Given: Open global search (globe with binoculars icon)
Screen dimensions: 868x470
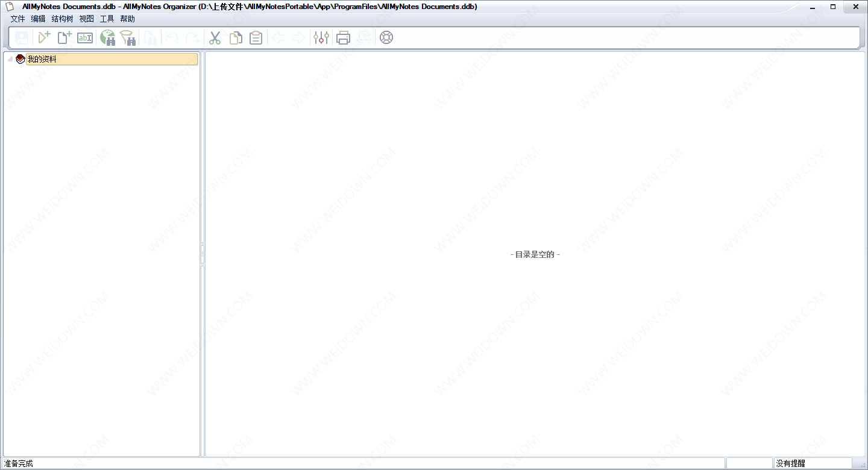Looking at the screenshot, I should (x=108, y=38).
